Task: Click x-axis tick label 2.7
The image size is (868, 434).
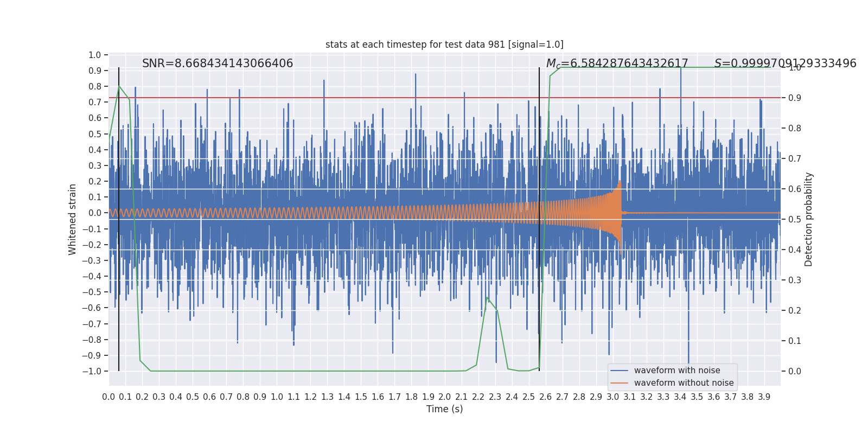Action: point(563,397)
